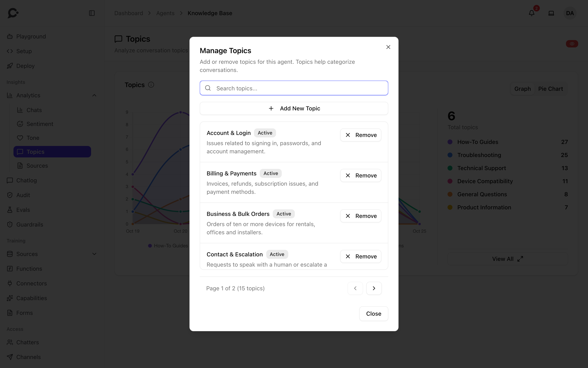The width and height of the screenshot is (588, 368).
Task: Open Channels in sidebar
Action: (52, 357)
